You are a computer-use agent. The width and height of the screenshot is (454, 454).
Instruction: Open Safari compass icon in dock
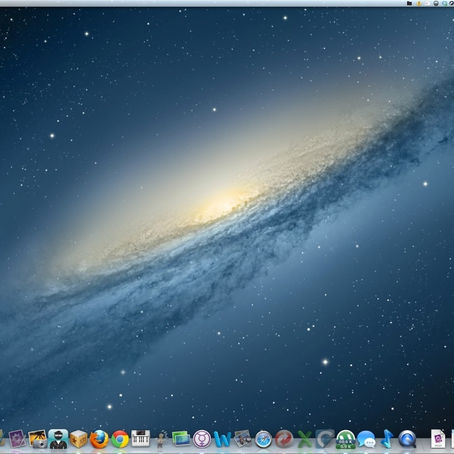point(264,439)
